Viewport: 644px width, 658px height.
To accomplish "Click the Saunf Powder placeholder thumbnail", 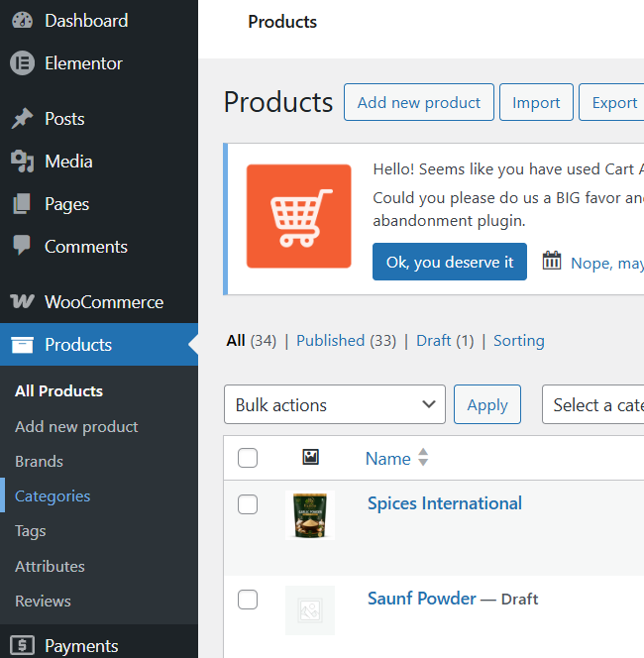I will (x=310, y=610).
